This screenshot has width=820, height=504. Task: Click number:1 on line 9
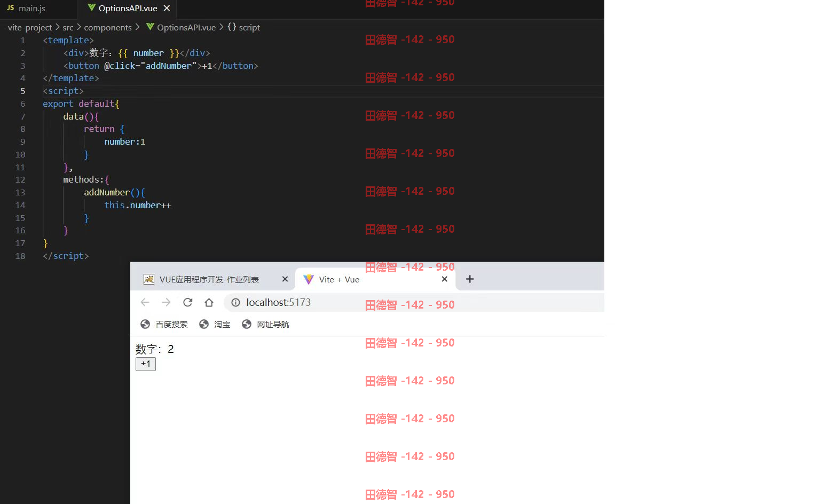tap(125, 142)
